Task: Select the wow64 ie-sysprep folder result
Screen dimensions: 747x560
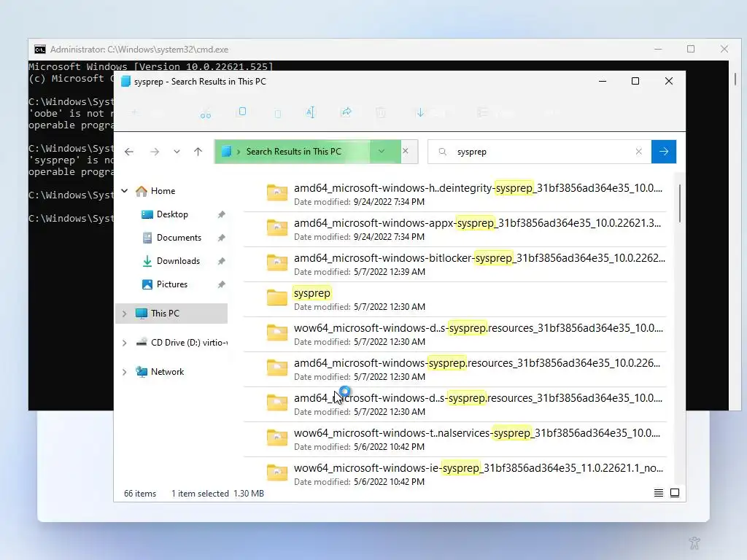Action: 454,472
